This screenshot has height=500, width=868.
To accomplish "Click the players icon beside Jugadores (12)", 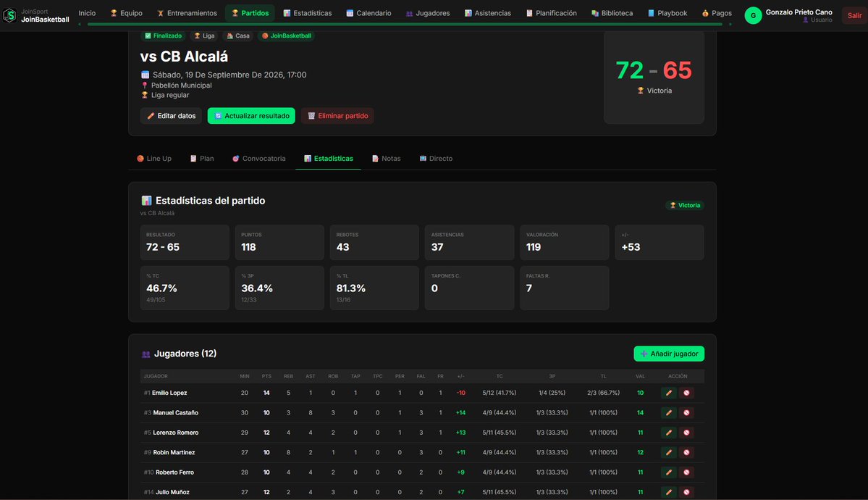I will (x=146, y=354).
